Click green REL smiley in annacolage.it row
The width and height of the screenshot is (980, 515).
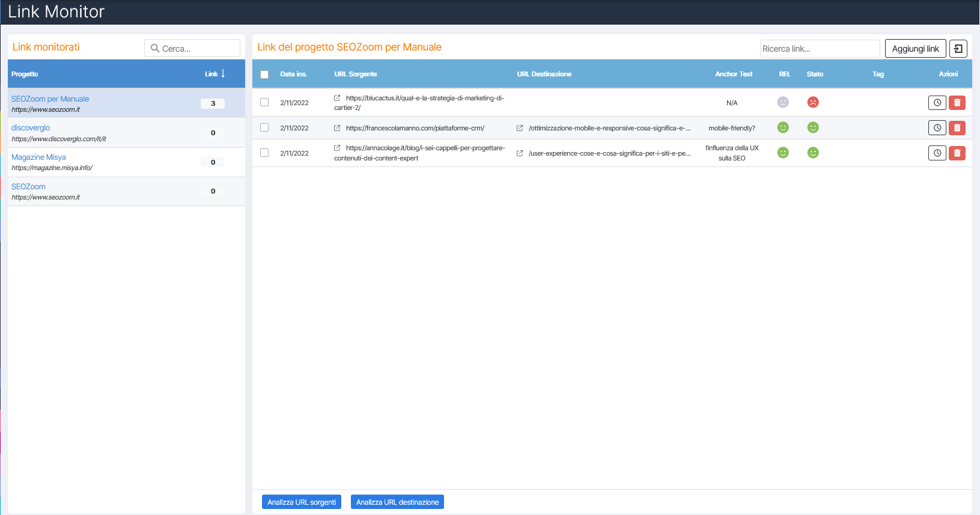point(783,153)
